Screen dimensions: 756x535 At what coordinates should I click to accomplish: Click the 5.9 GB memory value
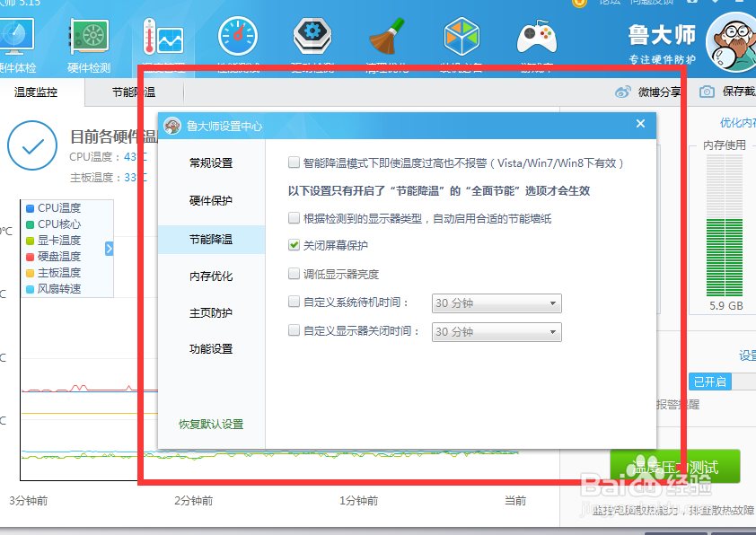pyautogui.click(x=726, y=305)
